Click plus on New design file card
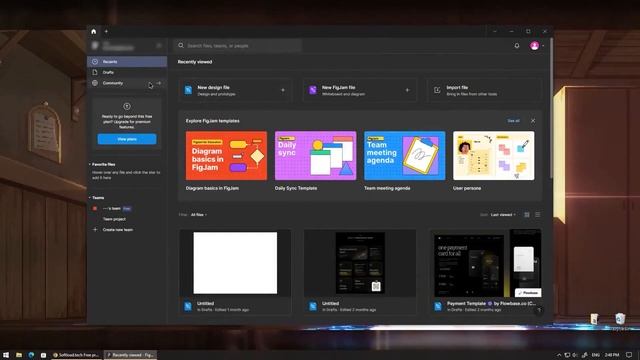 tap(283, 90)
